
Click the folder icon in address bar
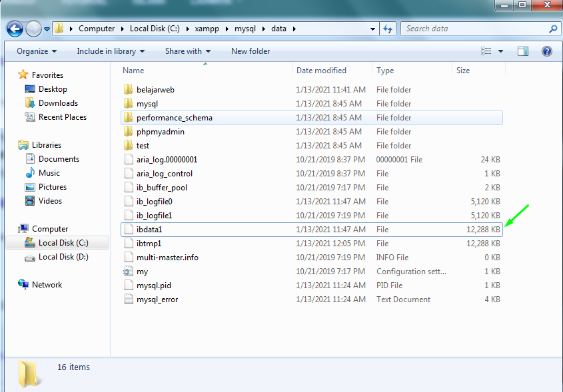tap(59, 29)
